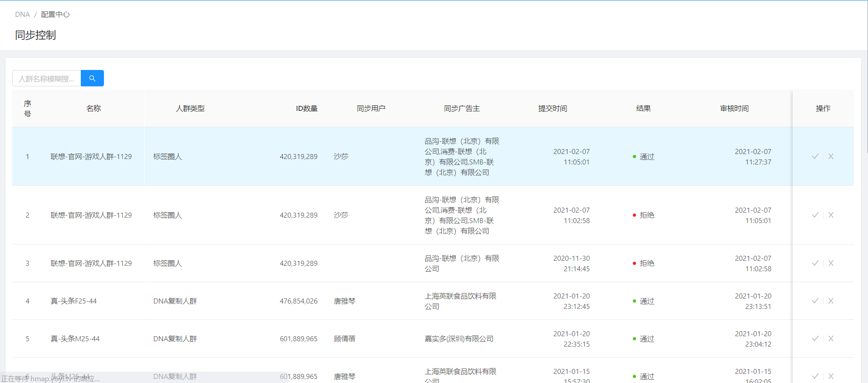This screenshot has height=383, width=868.
Task: Click the 名称 column header
Action: [94, 108]
